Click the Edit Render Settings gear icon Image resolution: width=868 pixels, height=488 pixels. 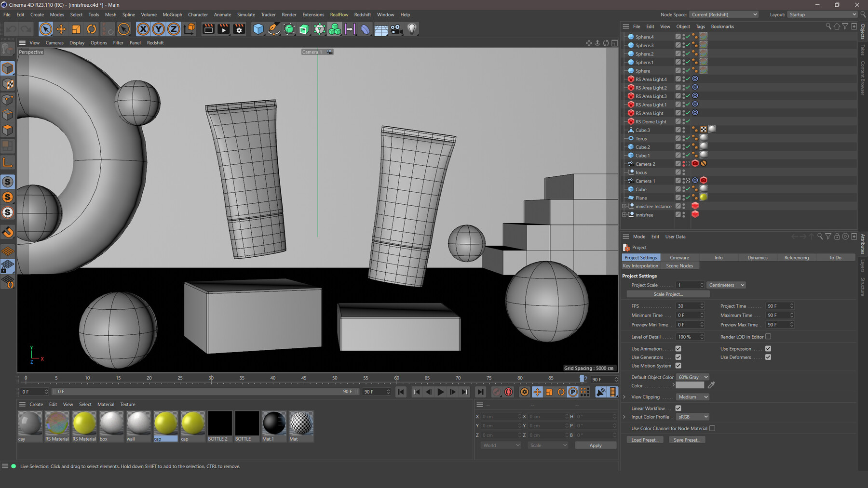point(239,29)
